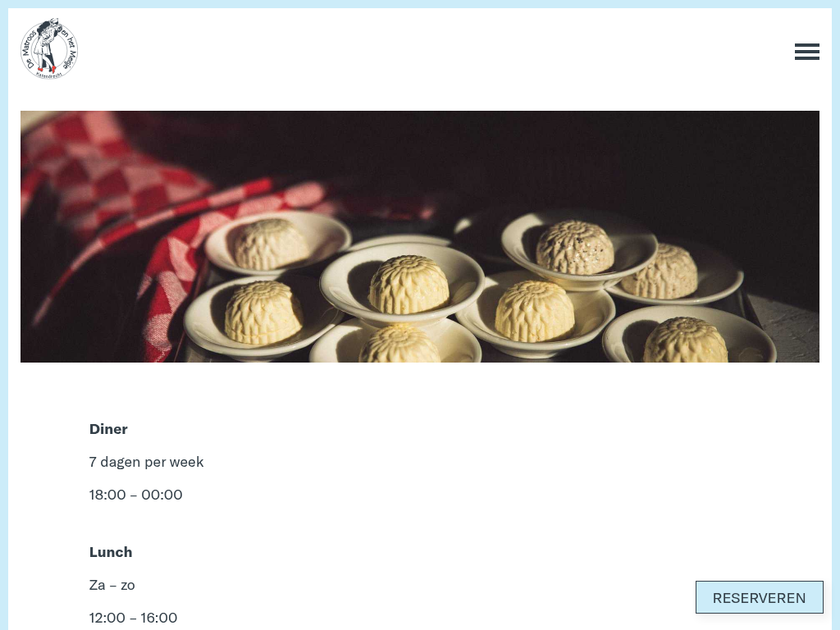Click the 12:00 – 16:00 lunch hours
Screen dimensions: 840x630
tap(133, 618)
